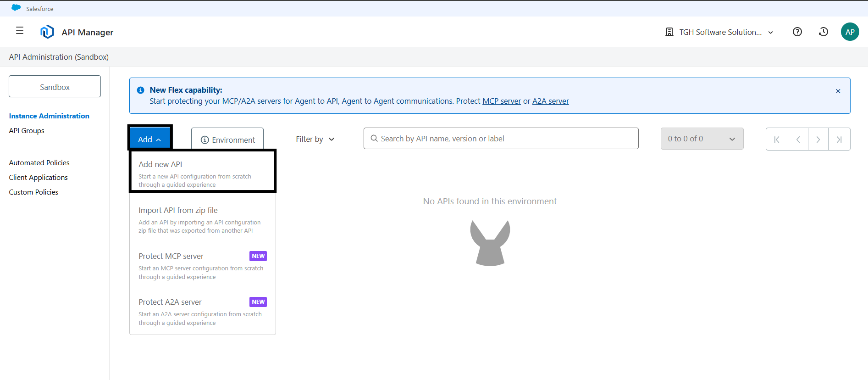Click the Salesforce label at top
Image resolution: width=868 pixels, height=380 pixels.
pos(39,9)
